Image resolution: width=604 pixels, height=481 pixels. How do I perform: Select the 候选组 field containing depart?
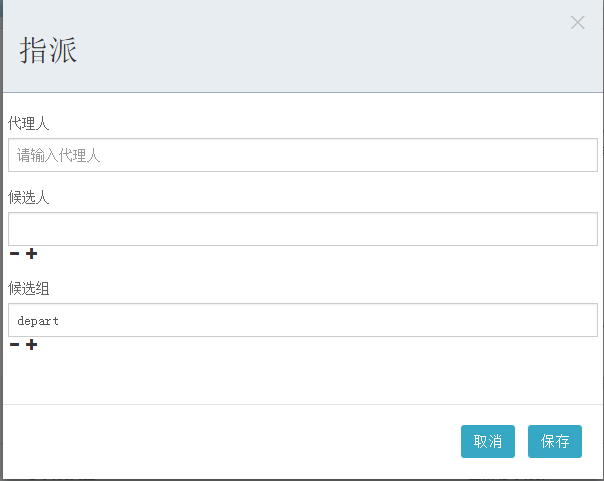[x=302, y=321]
